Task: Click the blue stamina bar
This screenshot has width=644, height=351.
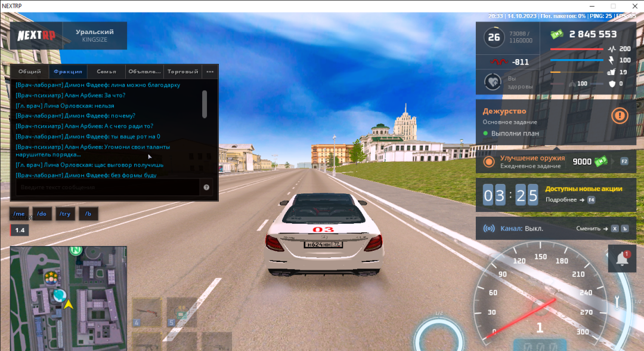Action: [577, 60]
